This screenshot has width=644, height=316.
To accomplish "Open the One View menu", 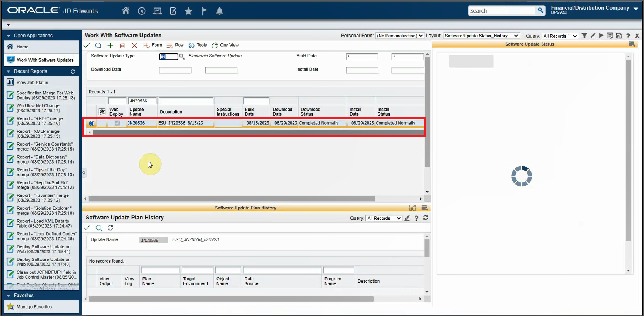I will click(225, 45).
